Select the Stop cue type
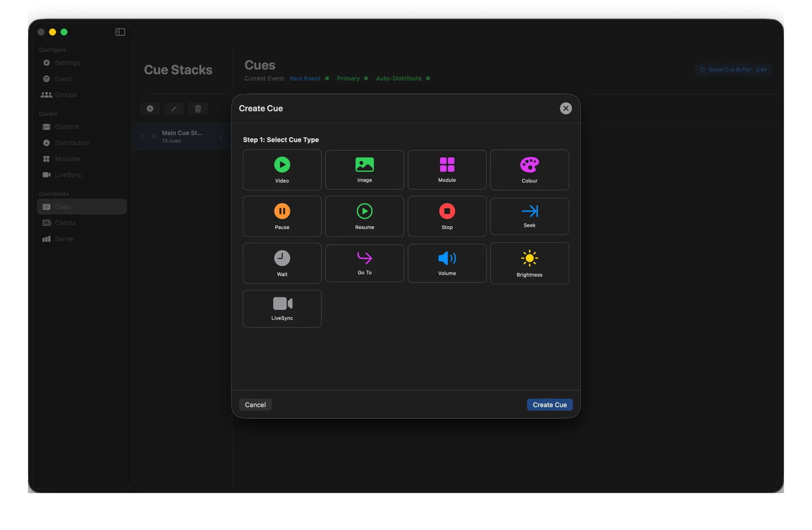 coord(447,216)
